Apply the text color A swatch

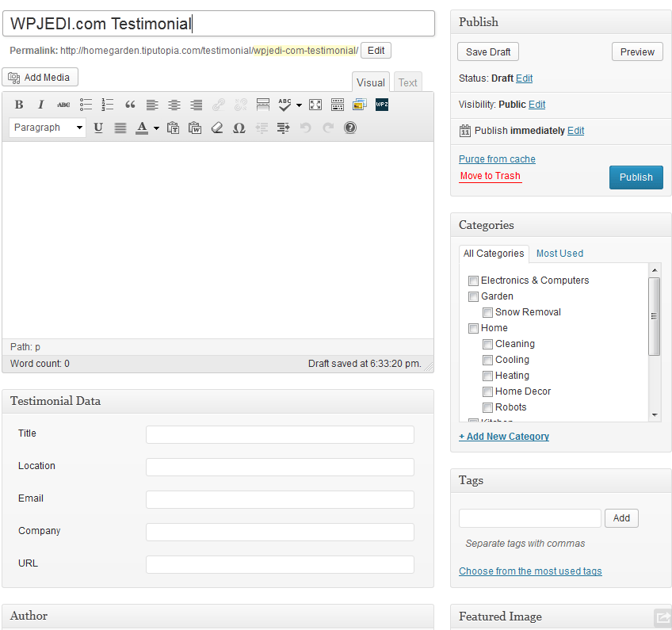point(142,128)
